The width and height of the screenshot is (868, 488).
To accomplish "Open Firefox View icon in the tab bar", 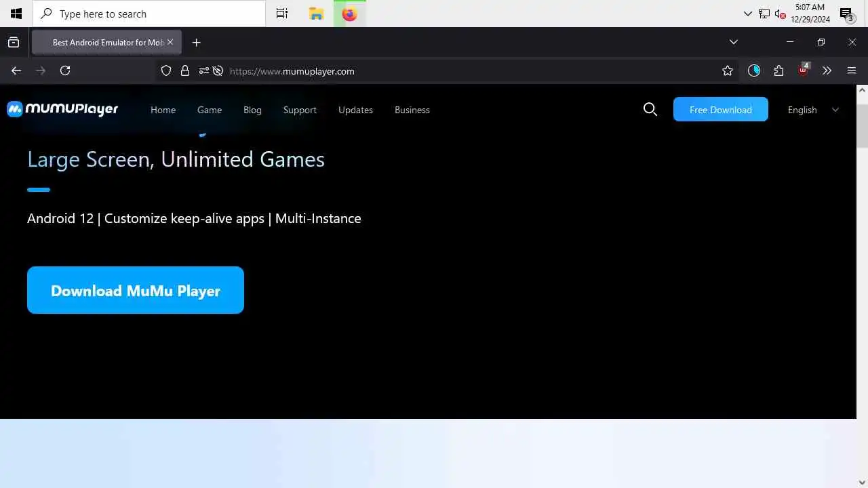I will [x=14, y=42].
